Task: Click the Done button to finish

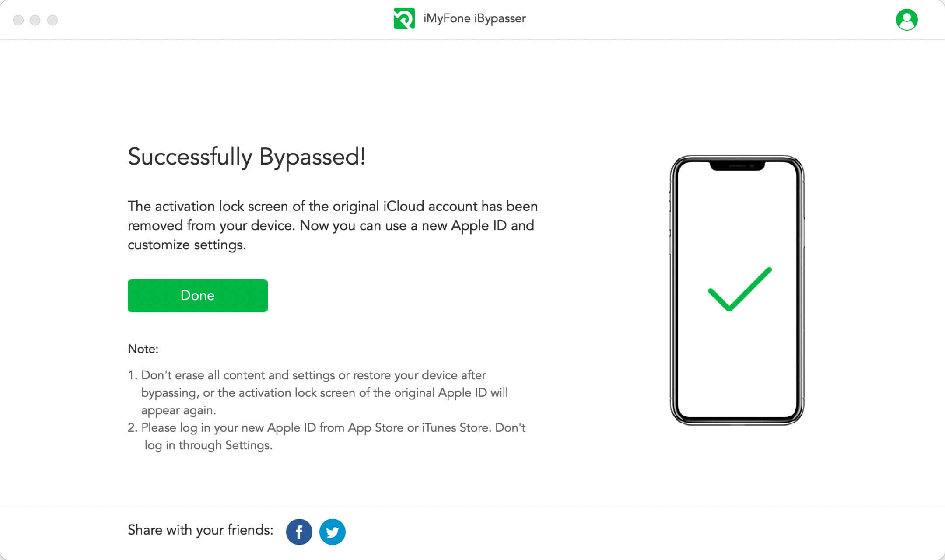Action: 198,295
